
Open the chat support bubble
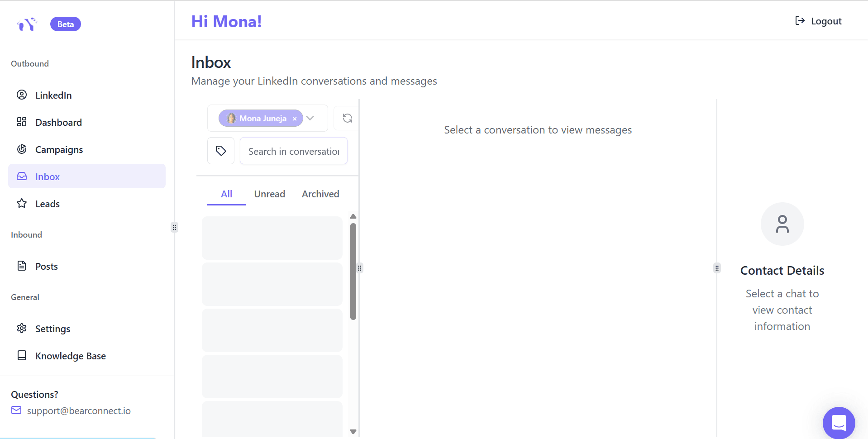(839, 422)
